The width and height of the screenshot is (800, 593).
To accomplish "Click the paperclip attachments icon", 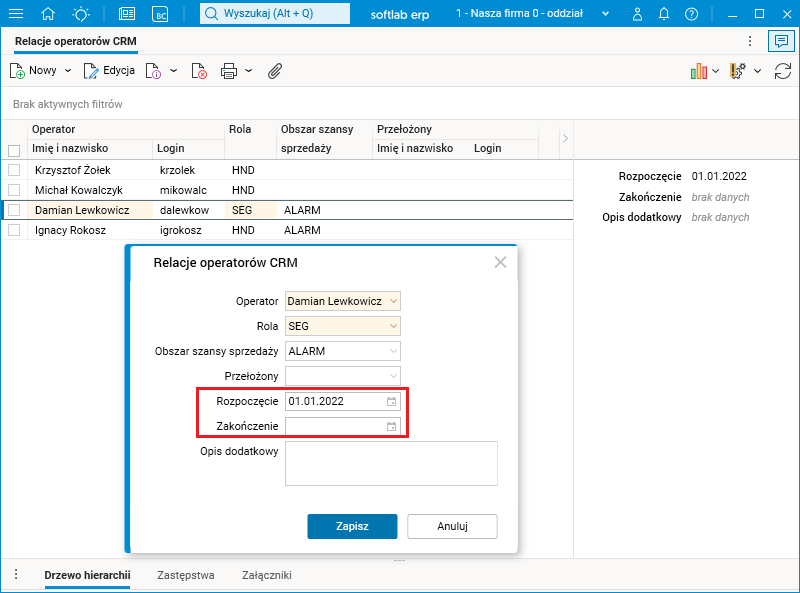I will pos(274,71).
